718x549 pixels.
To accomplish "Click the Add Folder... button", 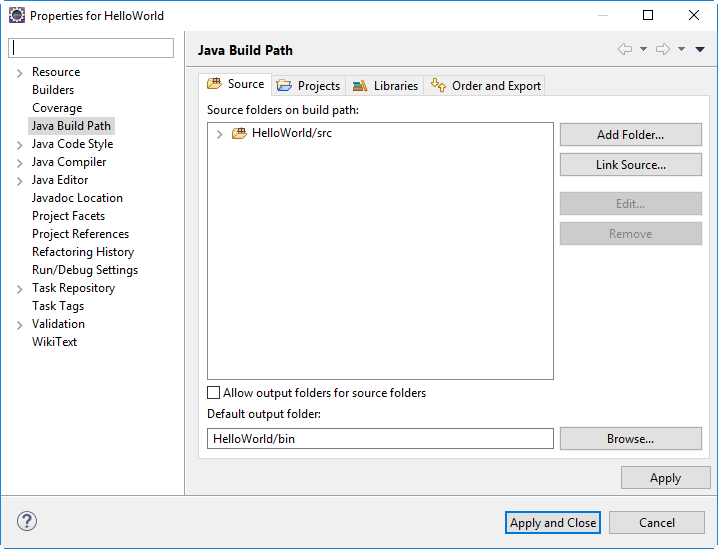I will coord(631,135).
